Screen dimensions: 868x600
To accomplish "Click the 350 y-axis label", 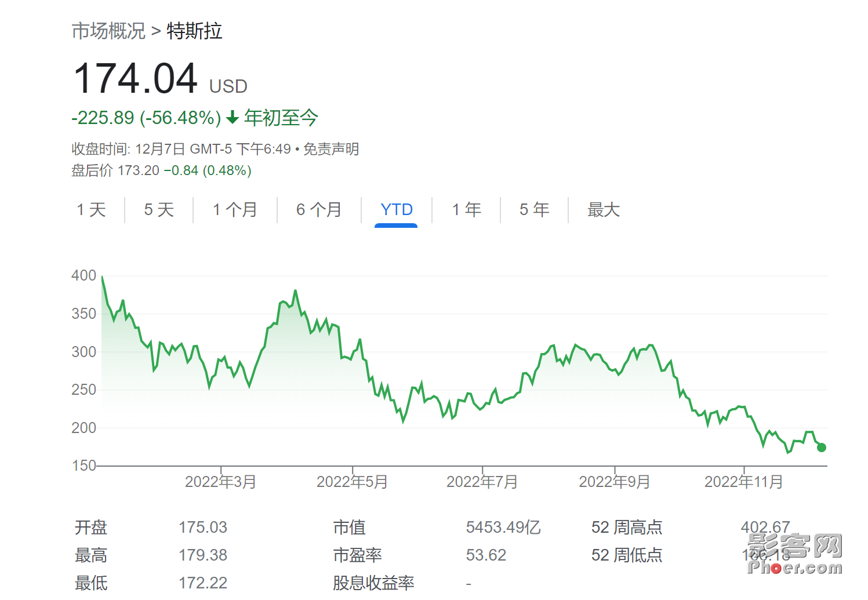I will [x=83, y=314].
